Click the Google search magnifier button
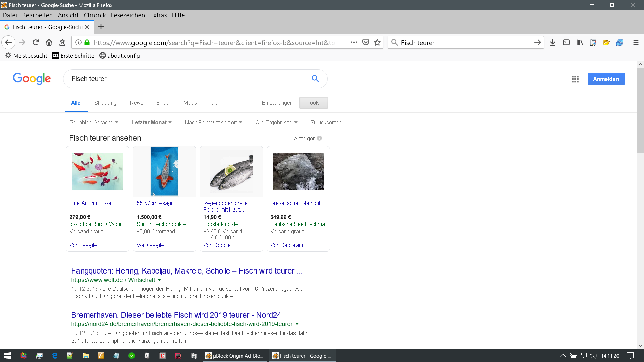Viewport: 644px width, 362px height. 315,79
